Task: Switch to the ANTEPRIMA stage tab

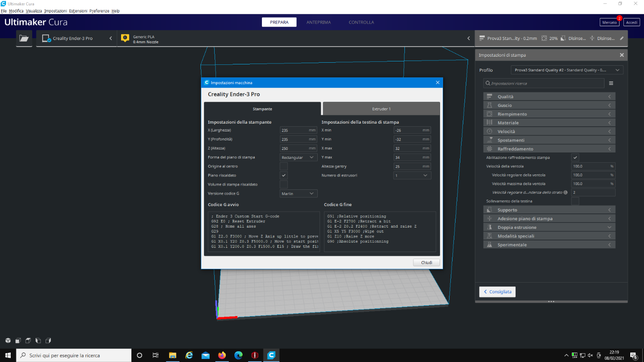Action: (x=319, y=22)
